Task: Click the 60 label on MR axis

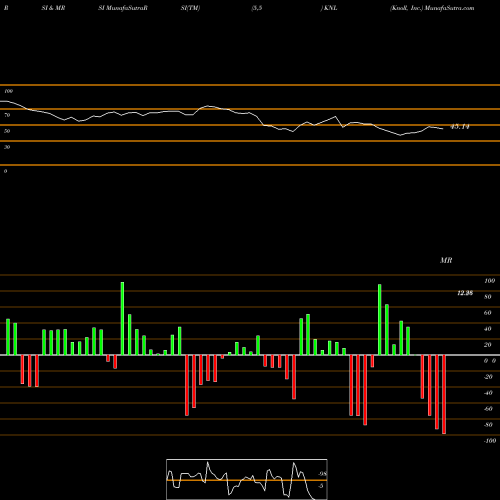Action: (x=488, y=313)
